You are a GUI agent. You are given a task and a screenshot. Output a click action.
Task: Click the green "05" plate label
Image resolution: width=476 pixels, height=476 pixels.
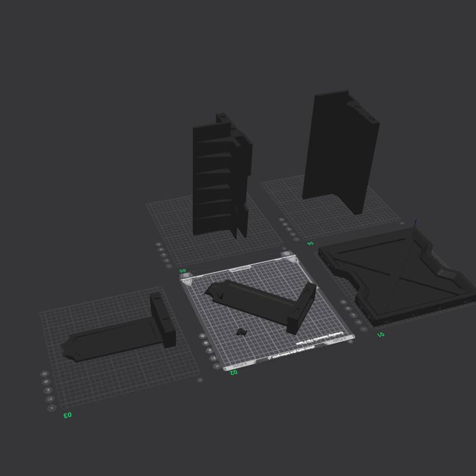[182, 270]
